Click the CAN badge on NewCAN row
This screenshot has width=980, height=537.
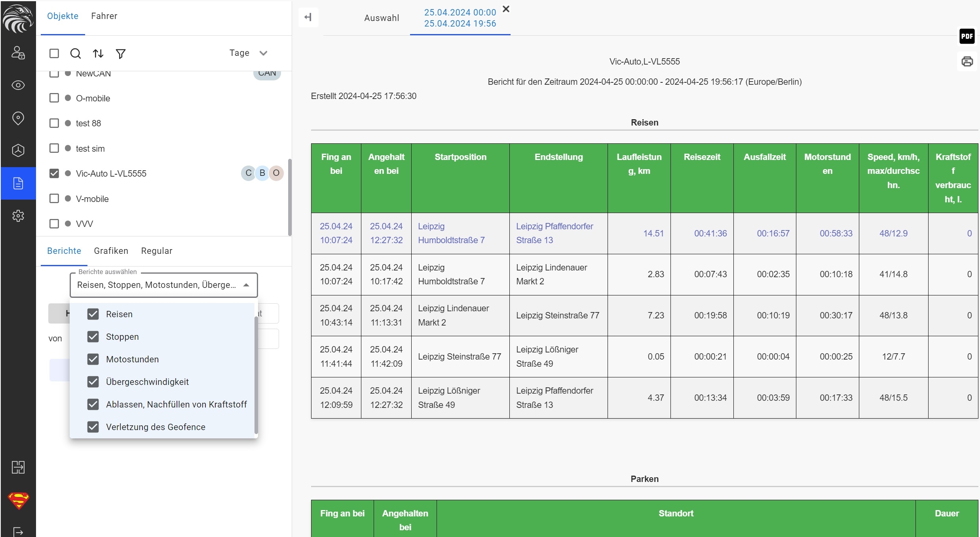pos(267,74)
